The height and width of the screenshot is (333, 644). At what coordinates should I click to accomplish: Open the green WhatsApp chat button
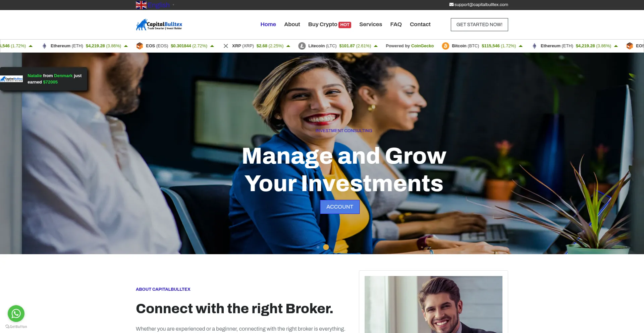point(16,314)
